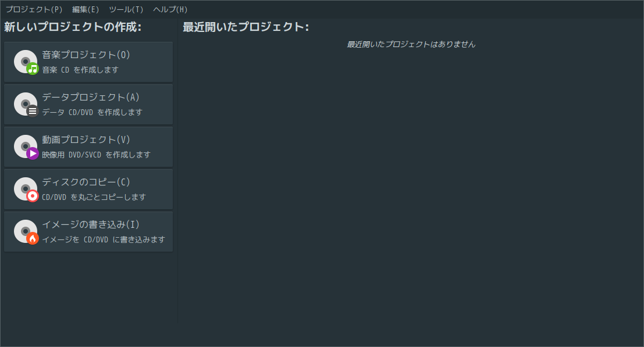Click the burn image icon with flame badge

click(x=26, y=232)
